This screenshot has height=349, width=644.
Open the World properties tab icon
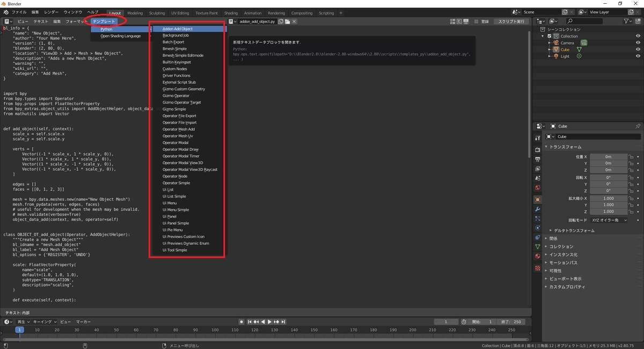point(538,188)
